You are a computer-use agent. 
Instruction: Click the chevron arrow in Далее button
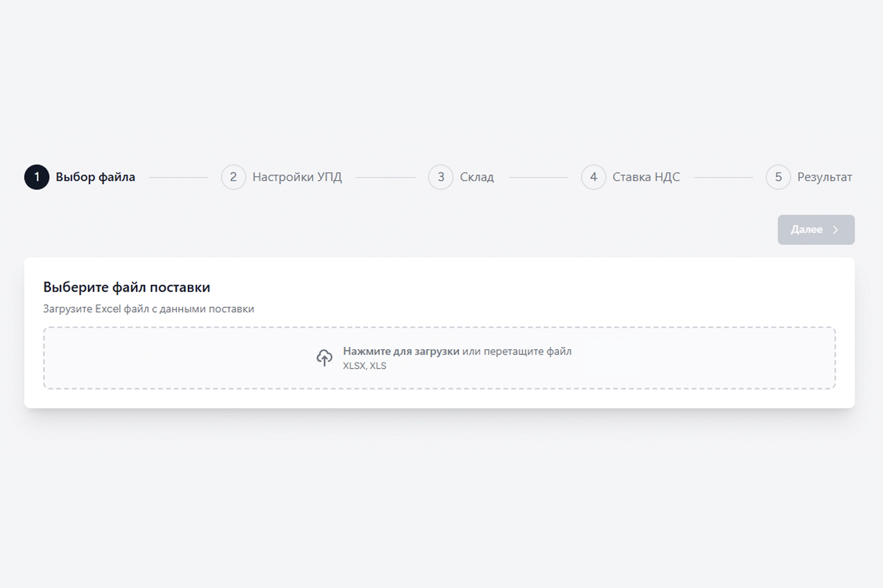[836, 230]
